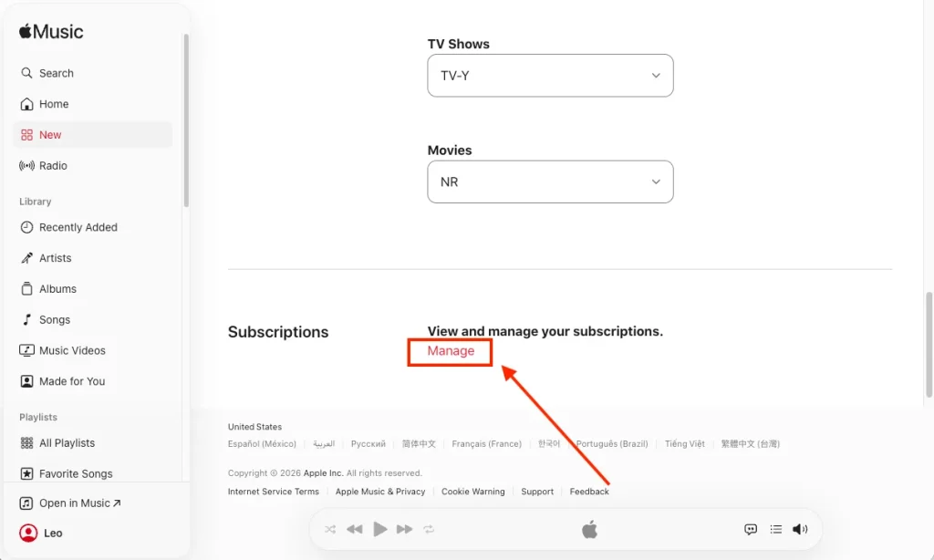Click the Home house icon
Image resolution: width=934 pixels, height=560 pixels.
pyautogui.click(x=26, y=104)
